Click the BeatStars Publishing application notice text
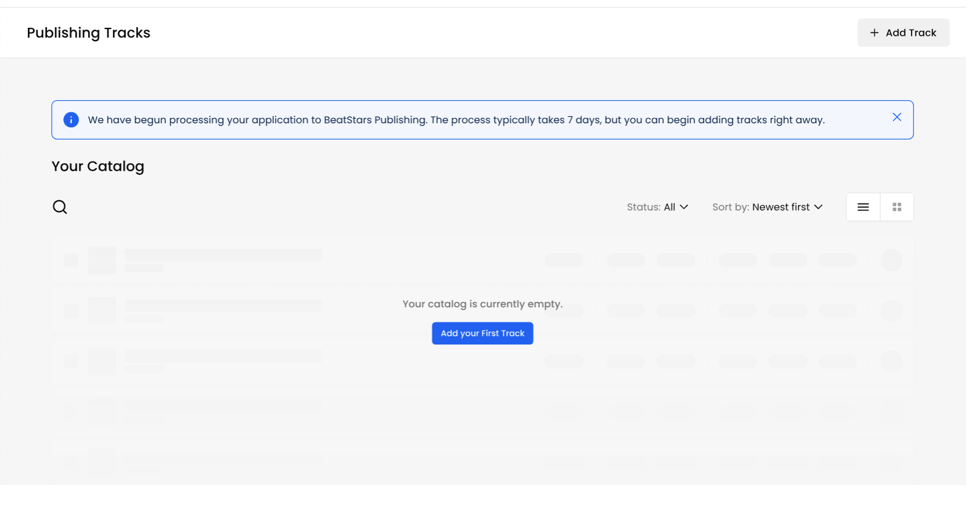 456,120
